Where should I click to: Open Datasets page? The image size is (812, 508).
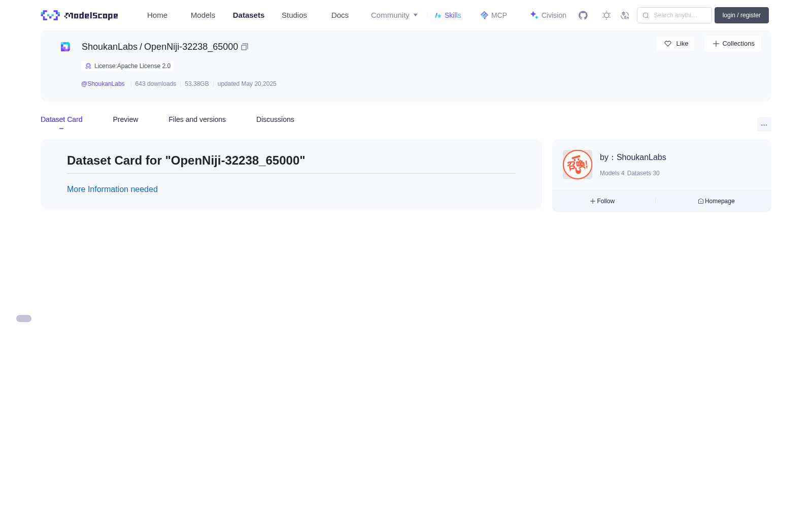point(249,15)
